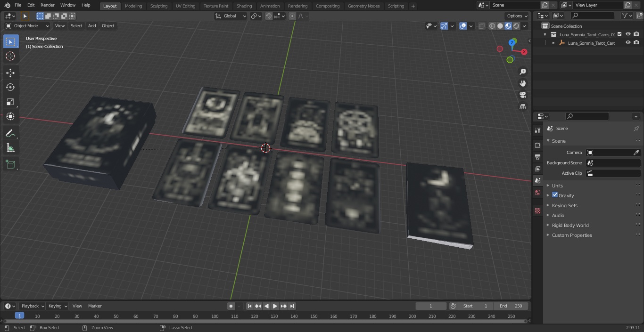Select the Annotate pencil tool
This screenshot has width=644, height=332.
(10, 134)
